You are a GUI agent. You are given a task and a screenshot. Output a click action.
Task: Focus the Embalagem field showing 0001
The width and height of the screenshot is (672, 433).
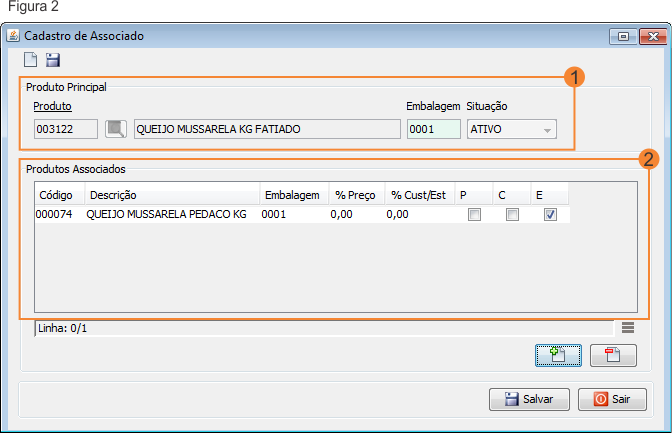432,129
